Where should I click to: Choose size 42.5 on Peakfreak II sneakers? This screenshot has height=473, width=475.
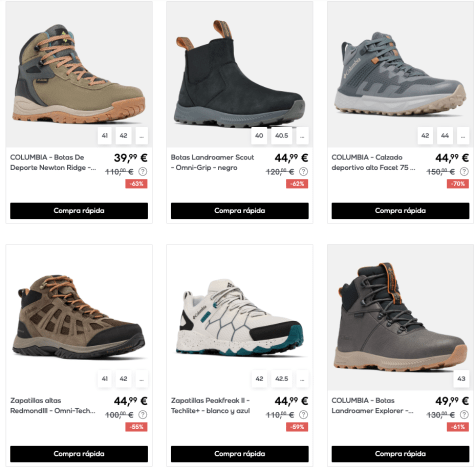pos(282,379)
